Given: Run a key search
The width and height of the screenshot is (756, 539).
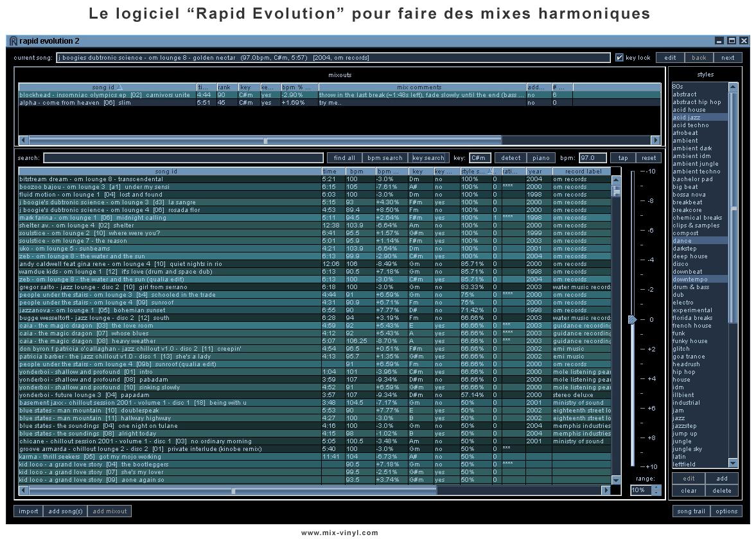Looking at the screenshot, I should (x=427, y=157).
